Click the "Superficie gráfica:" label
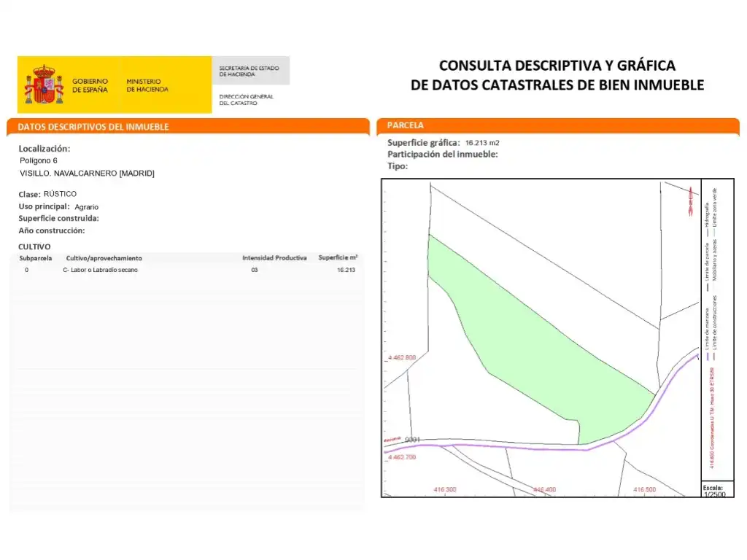 (424, 142)
